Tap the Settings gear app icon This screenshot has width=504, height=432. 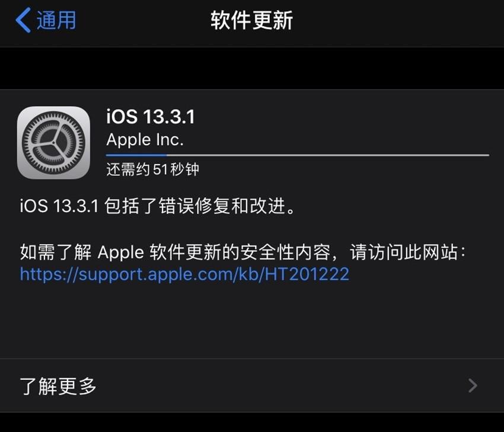[53, 143]
